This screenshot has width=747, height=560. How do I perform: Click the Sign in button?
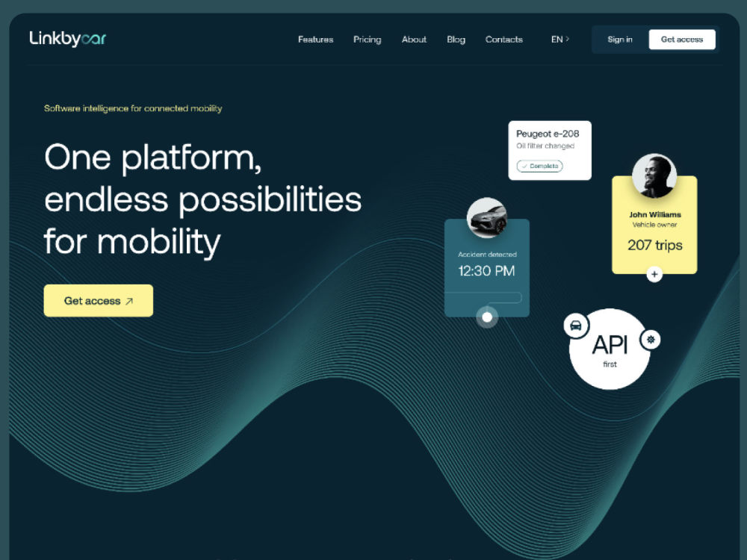620,40
